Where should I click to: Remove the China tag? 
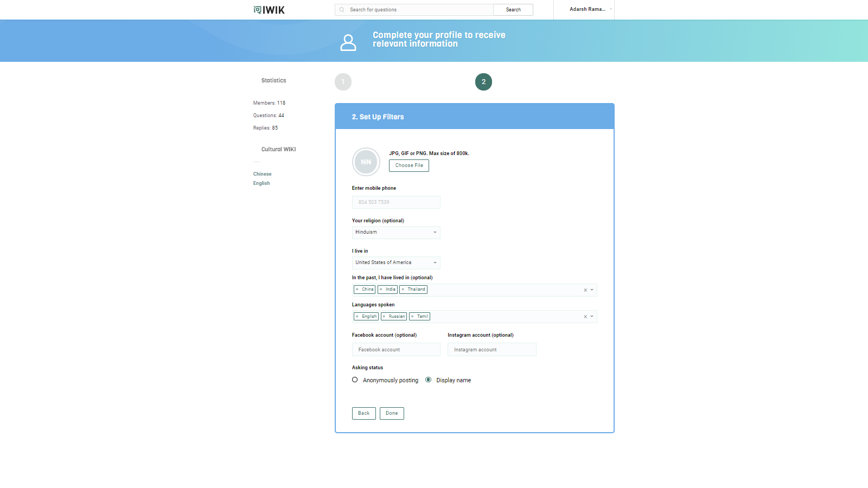point(357,290)
